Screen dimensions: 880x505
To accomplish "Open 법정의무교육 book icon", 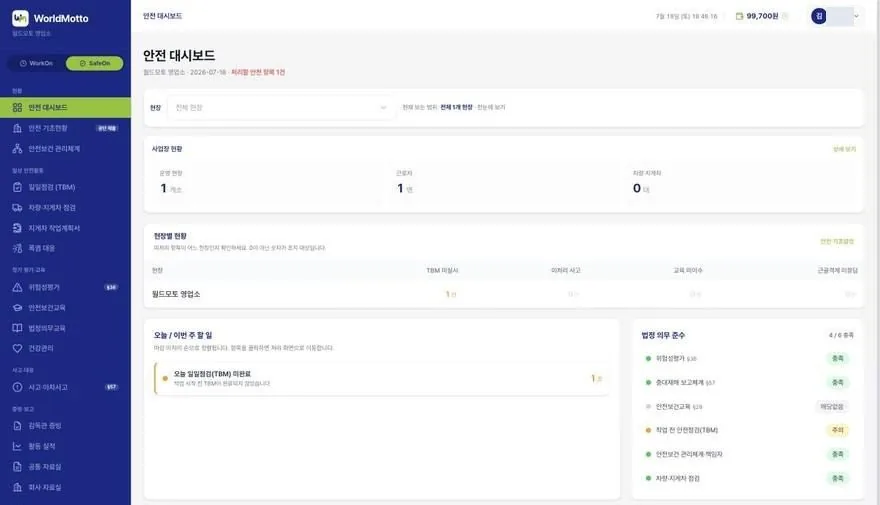I will point(17,328).
